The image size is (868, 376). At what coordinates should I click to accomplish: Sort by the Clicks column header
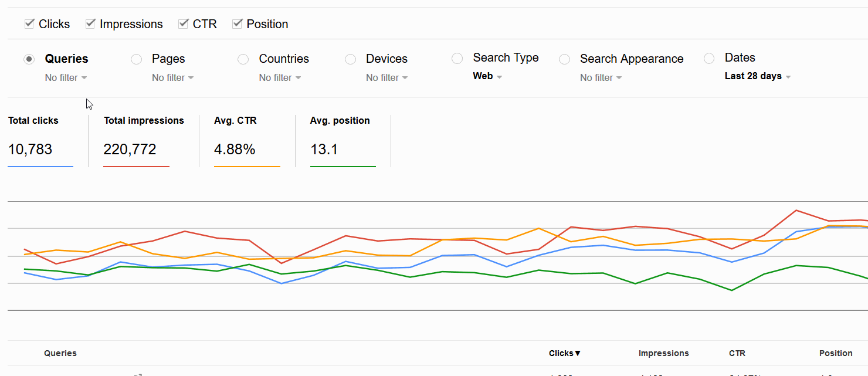click(565, 353)
